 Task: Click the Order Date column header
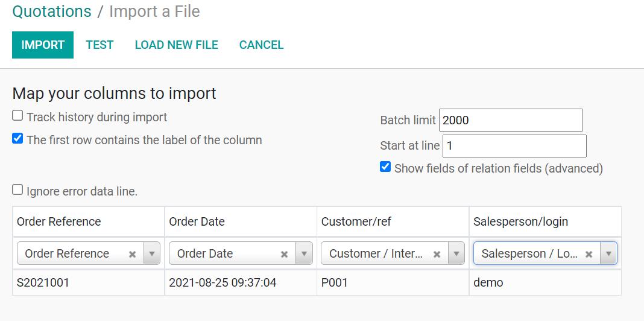[x=241, y=221]
